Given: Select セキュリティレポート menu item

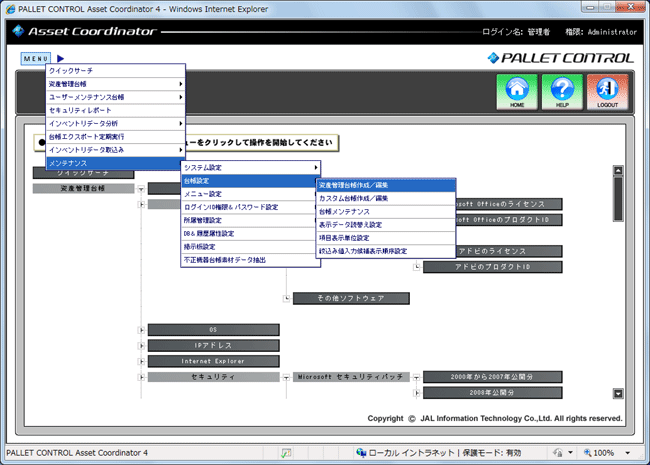Looking at the screenshot, I should pos(115,110).
